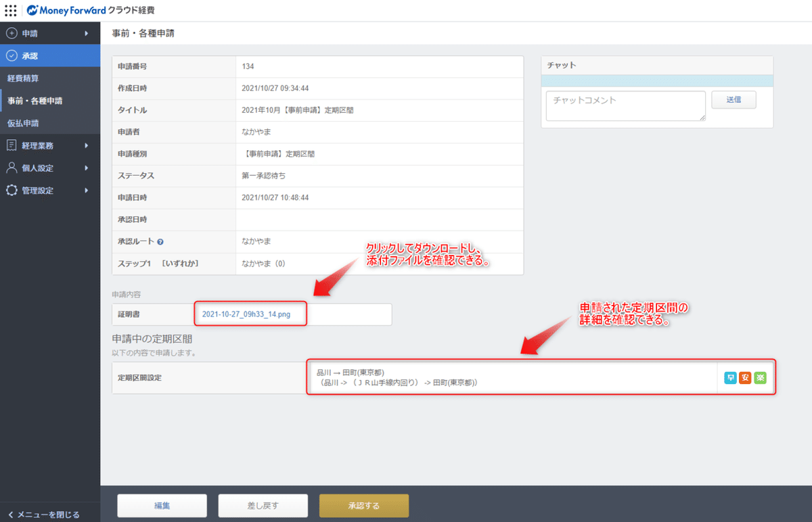This screenshot has height=522, width=812.
Task: Click the green 楽 route badge
Action: point(760,377)
